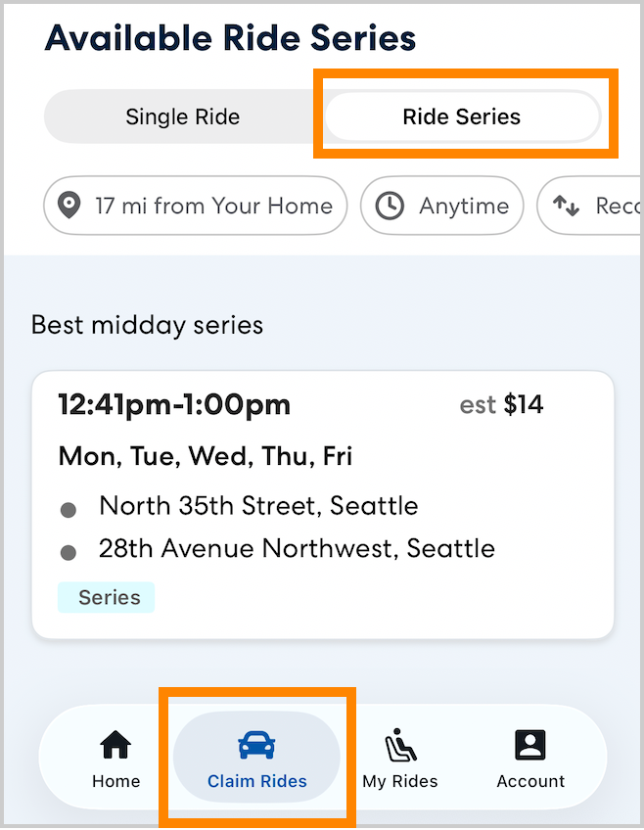Viewport: 644px width, 830px height.
Task: Click the est $14 price label
Action: pyautogui.click(x=504, y=405)
